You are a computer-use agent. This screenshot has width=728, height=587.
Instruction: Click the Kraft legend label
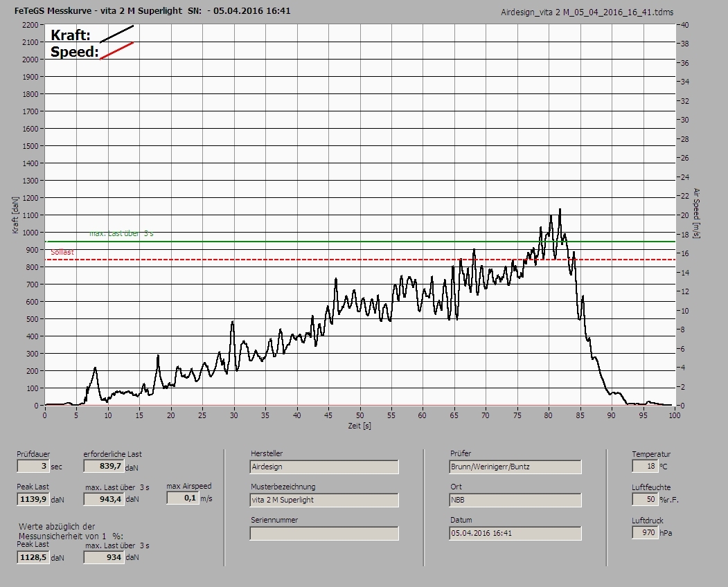click(70, 35)
